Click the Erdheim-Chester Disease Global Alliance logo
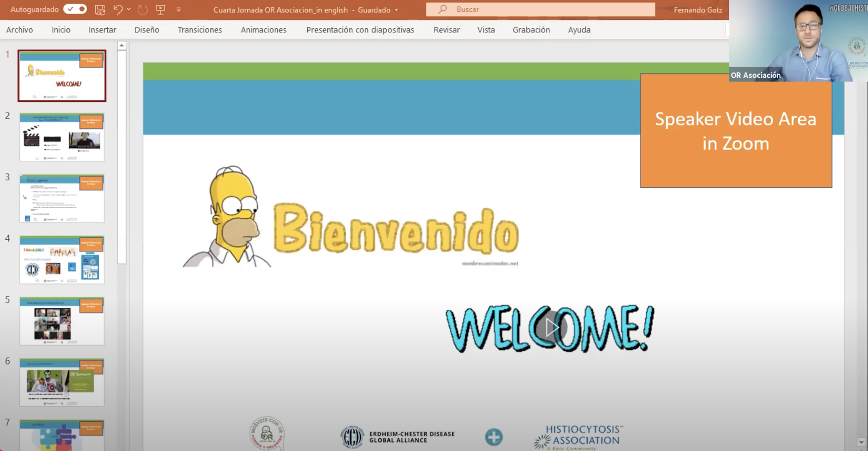868x451 pixels. (397, 437)
